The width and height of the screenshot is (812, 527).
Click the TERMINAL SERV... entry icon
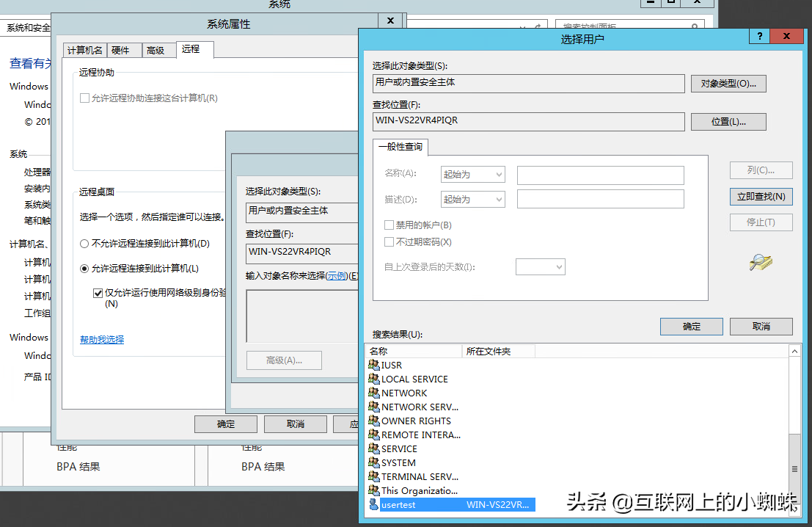coord(373,477)
